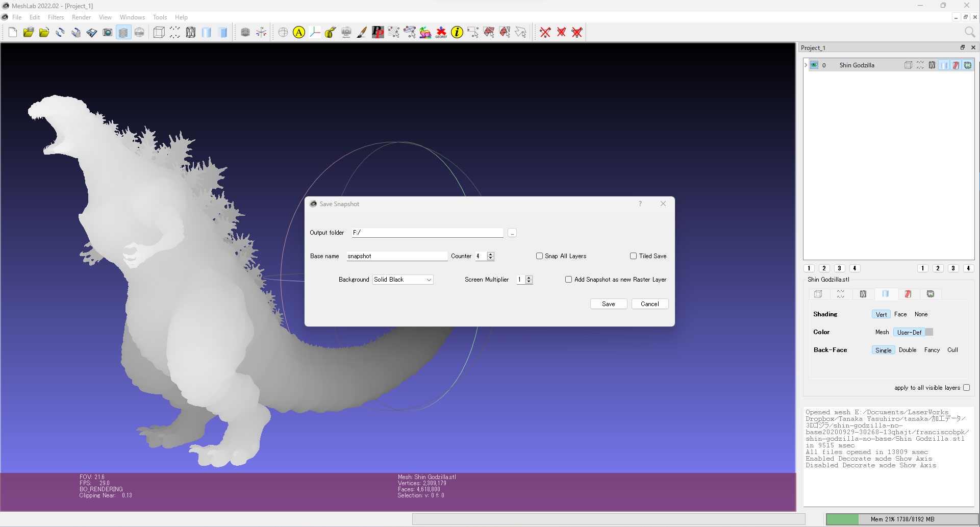
Task: Select Fancy Back-Face option
Action: click(932, 350)
